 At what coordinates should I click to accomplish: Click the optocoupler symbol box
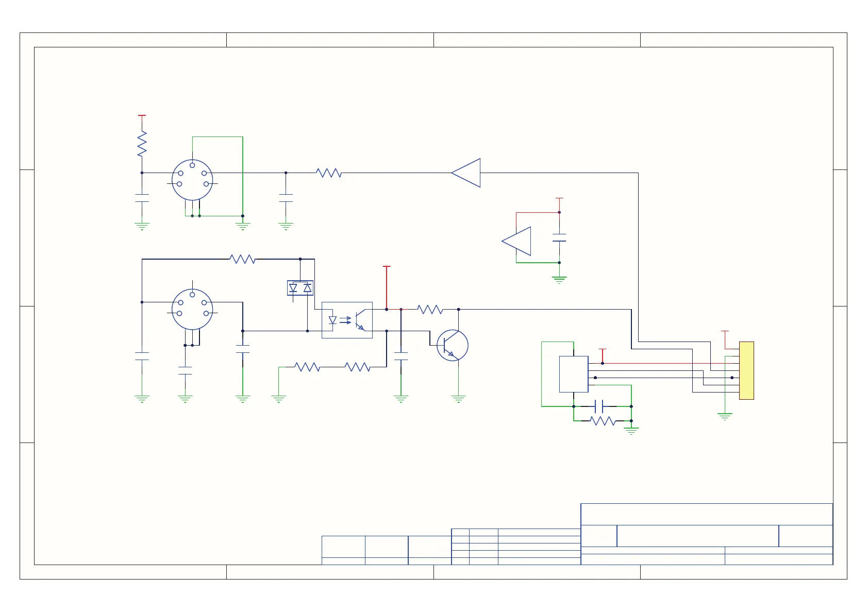tap(347, 320)
